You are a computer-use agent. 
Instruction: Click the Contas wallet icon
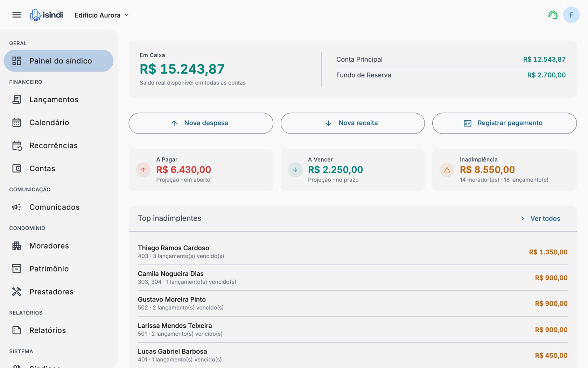click(16, 168)
